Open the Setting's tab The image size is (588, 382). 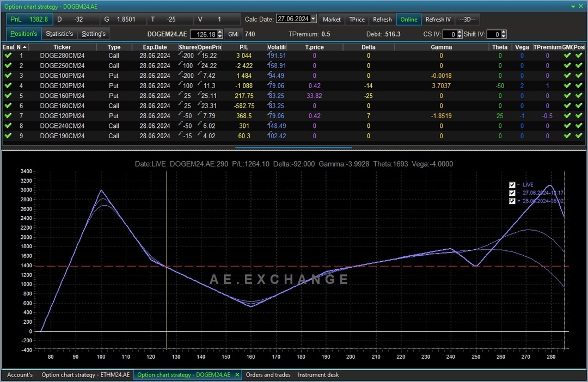94,34
